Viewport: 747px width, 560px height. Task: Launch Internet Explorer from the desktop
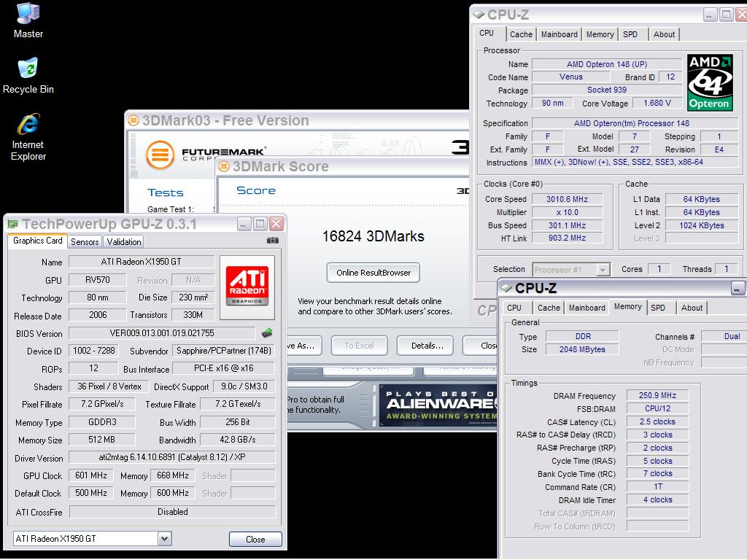[x=28, y=136]
